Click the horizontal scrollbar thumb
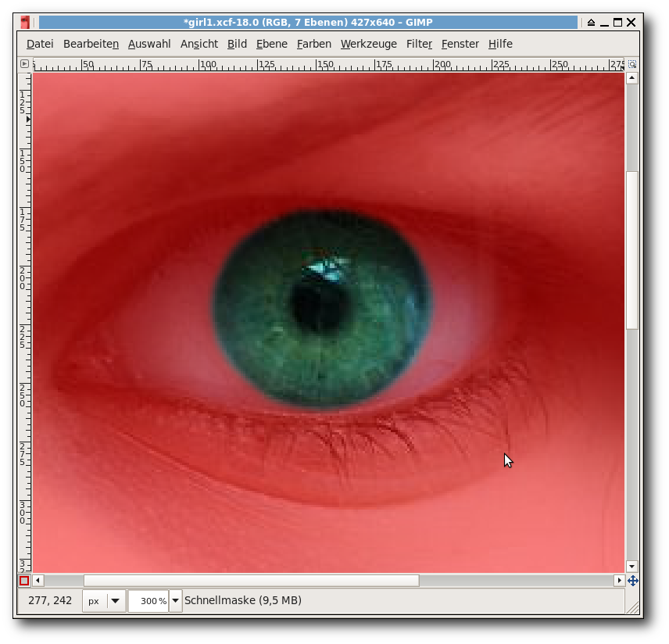 [x=251, y=581]
